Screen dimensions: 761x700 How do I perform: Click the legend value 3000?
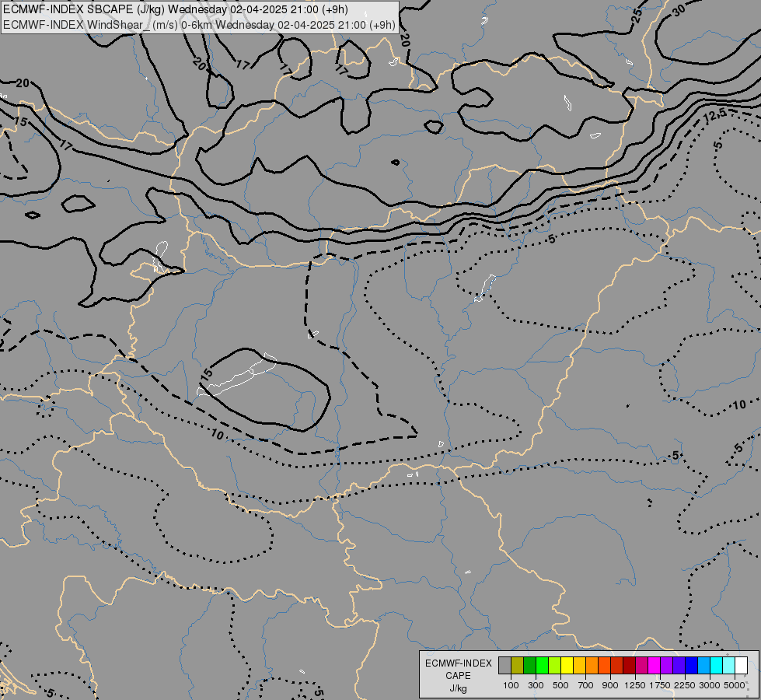(709, 685)
